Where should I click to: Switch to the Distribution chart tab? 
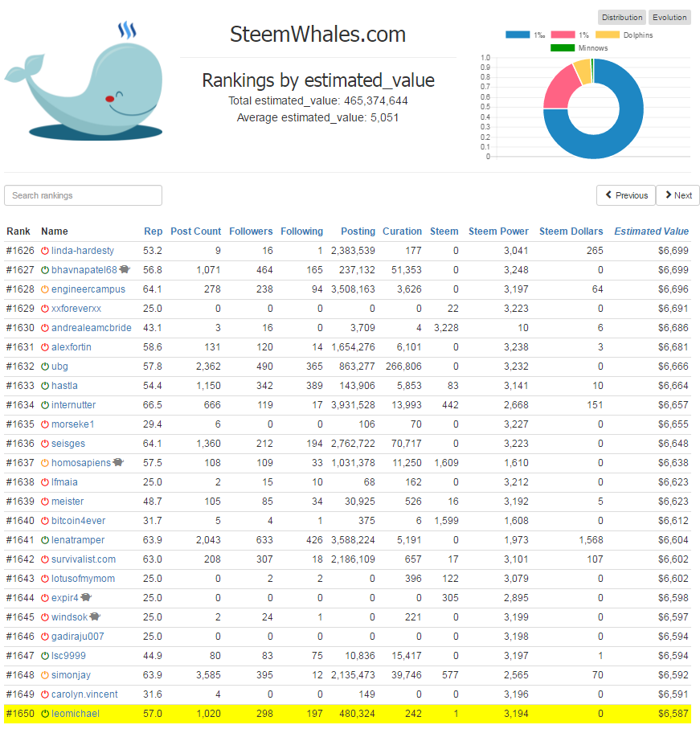[x=622, y=17]
